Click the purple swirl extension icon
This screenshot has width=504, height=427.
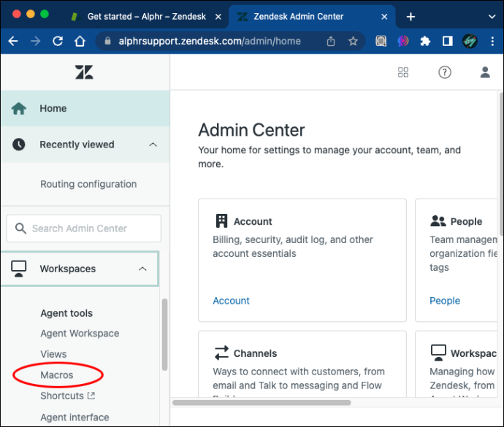(x=403, y=41)
